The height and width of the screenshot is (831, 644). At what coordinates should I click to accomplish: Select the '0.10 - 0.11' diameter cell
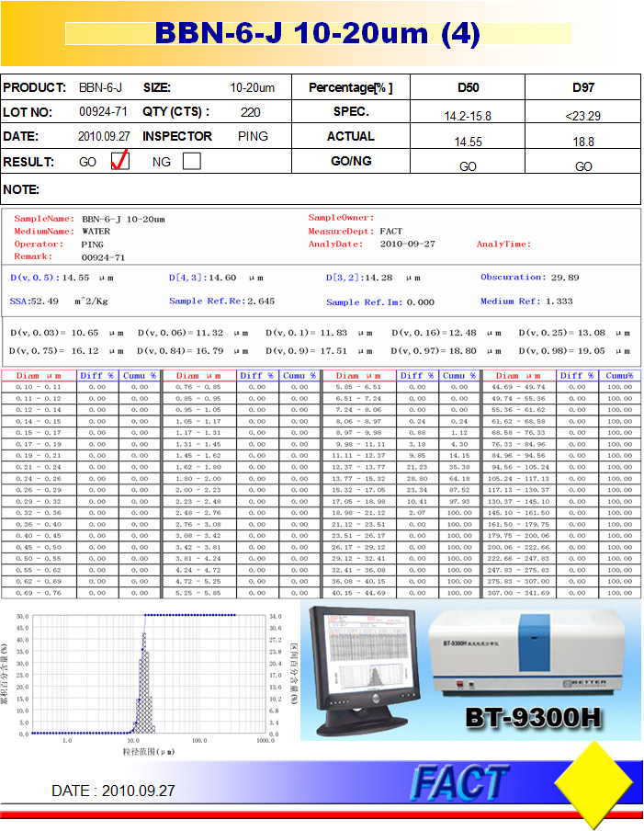pos(39,387)
